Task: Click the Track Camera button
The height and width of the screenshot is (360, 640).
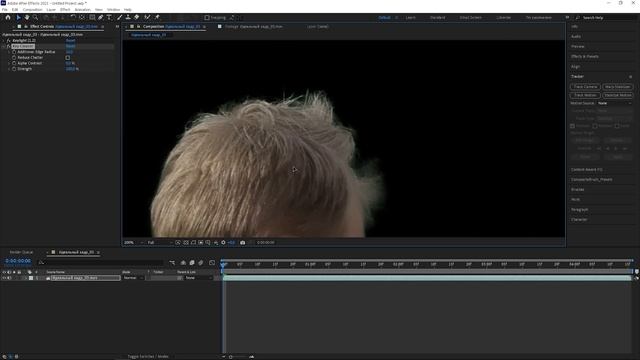Action: tap(585, 87)
